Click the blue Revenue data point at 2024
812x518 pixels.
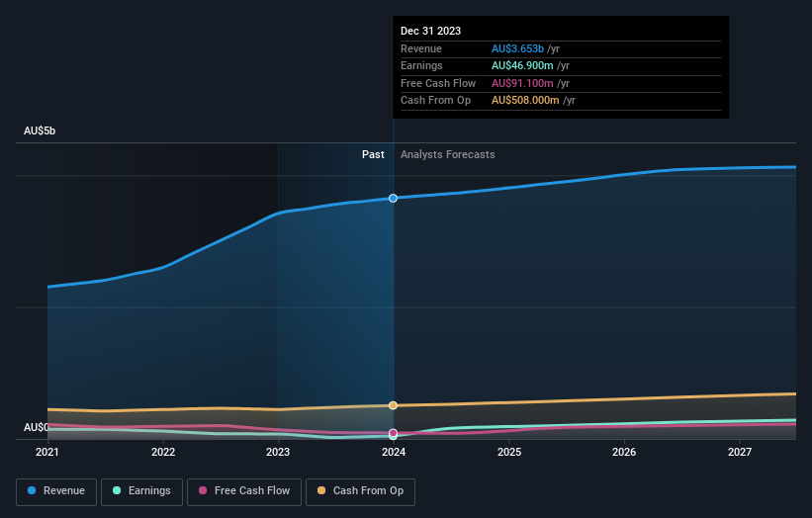click(393, 198)
